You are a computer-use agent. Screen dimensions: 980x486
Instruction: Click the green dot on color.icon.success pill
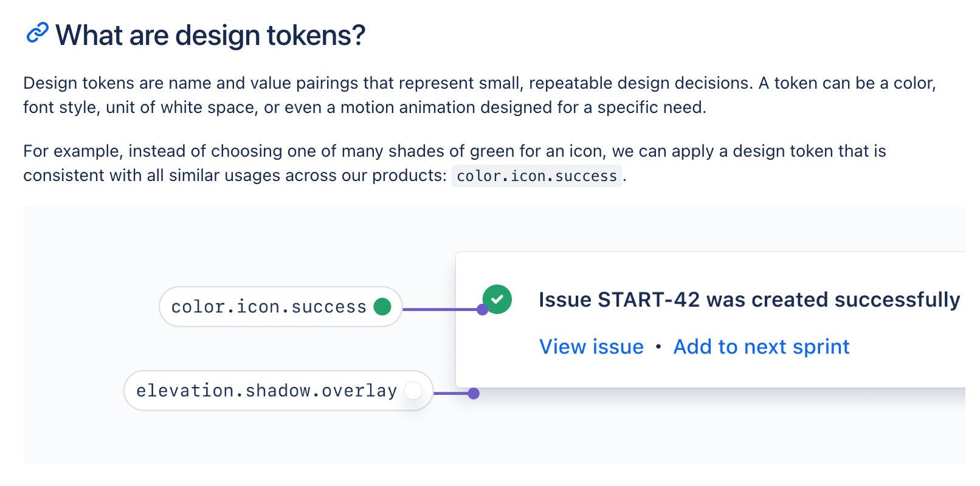(x=382, y=307)
